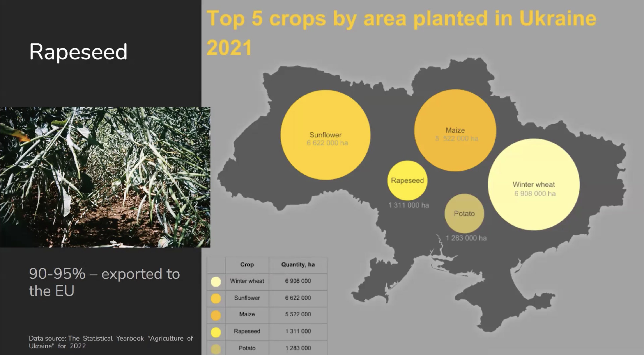Click the Winter wheat bubble on the map
The image size is (644, 355).
pyautogui.click(x=534, y=184)
